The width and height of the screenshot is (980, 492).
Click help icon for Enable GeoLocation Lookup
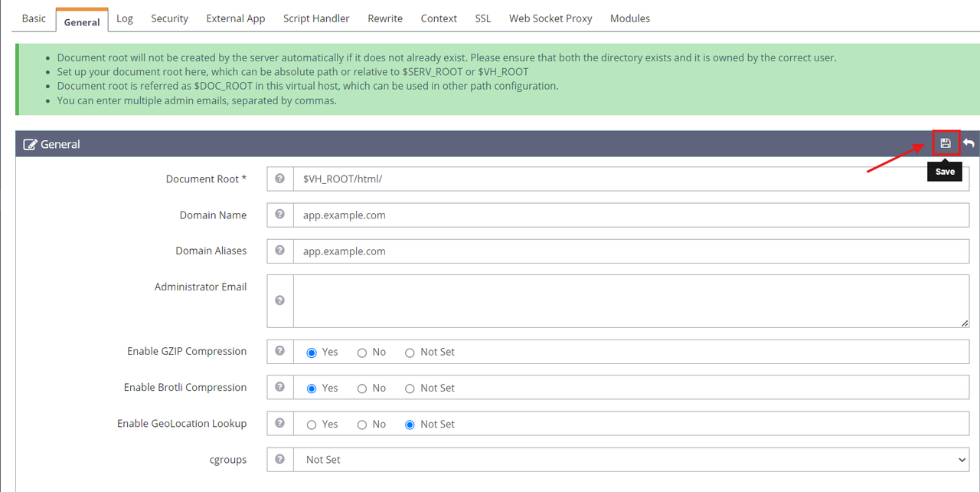[280, 423]
